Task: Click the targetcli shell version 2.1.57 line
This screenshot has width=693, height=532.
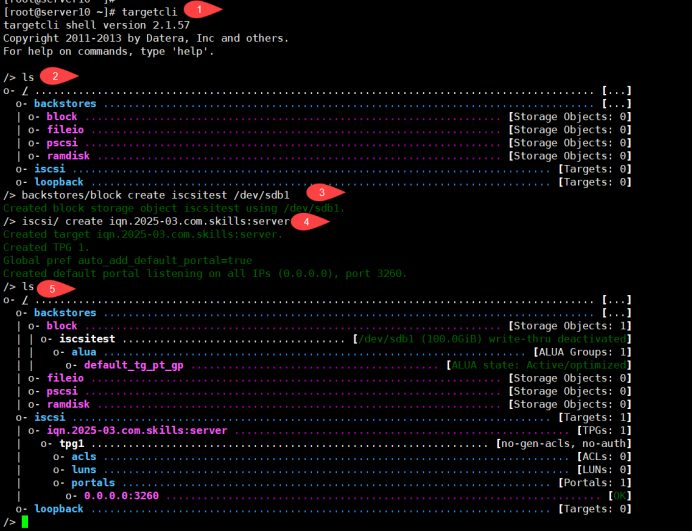Action: 96,24
